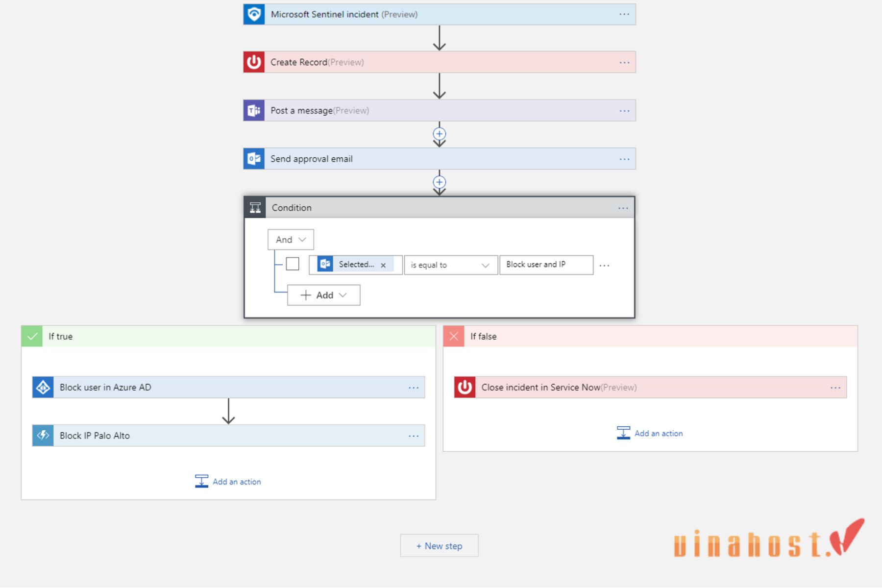Expand the Block user in Azure AD step
The height and width of the screenshot is (588, 882).
tap(228, 387)
